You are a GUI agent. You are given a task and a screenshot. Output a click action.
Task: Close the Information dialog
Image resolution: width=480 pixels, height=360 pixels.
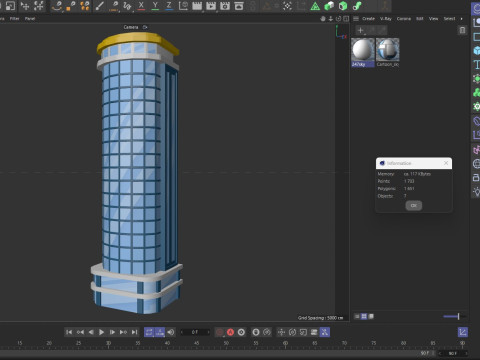point(446,163)
